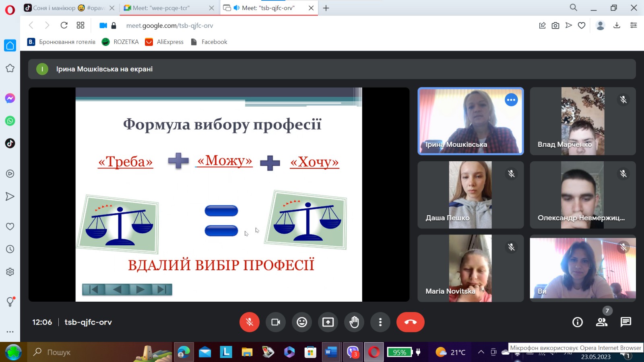
Task: Open the Facebook bookmark
Action: click(209, 42)
